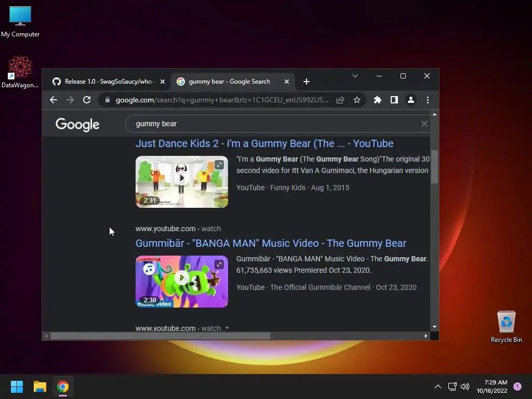This screenshot has height=399, width=532.
Task: Open Chrome's three-dot menu
Action: 428,100
